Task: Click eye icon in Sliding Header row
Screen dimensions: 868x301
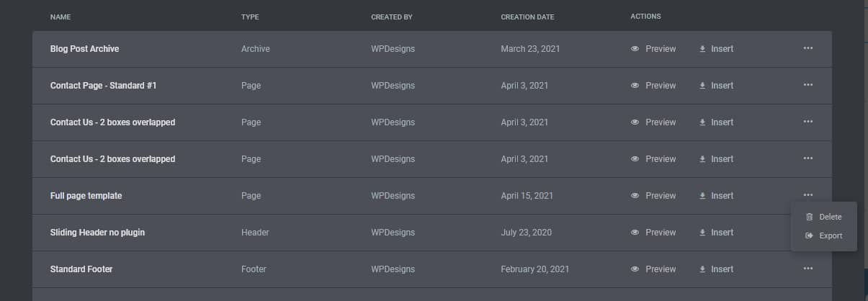Action: point(635,233)
